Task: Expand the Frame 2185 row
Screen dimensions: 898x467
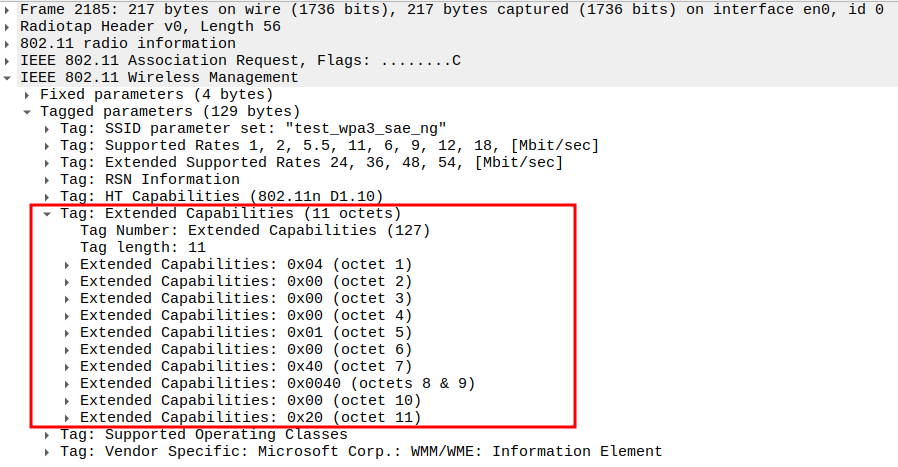Action: [9, 9]
